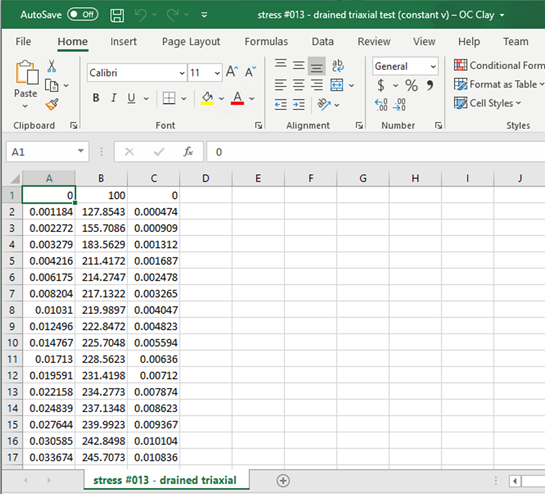Click the Borders icon
Viewport: 545px width, 494px height.
pos(169,98)
